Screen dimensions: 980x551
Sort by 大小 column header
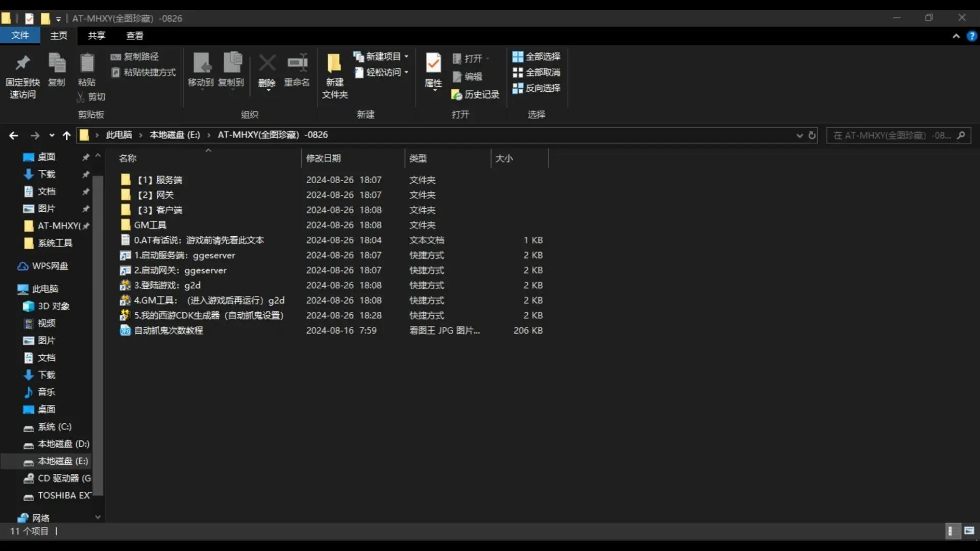520,158
